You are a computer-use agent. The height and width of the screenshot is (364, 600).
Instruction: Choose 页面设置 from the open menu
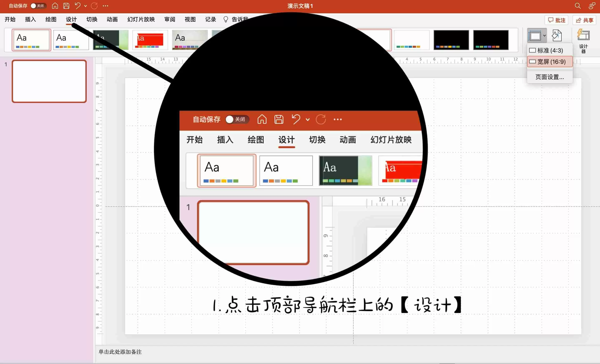tap(549, 77)
